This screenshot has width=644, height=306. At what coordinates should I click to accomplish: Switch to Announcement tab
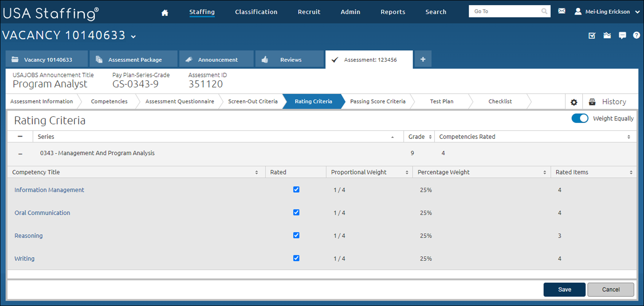[x=216, y=59]
